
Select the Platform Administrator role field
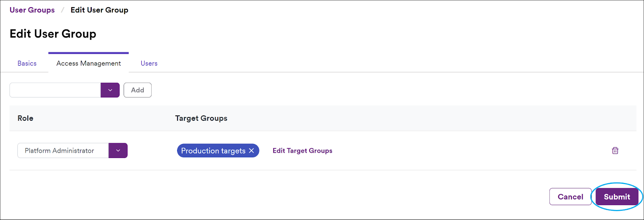point(63,150)
